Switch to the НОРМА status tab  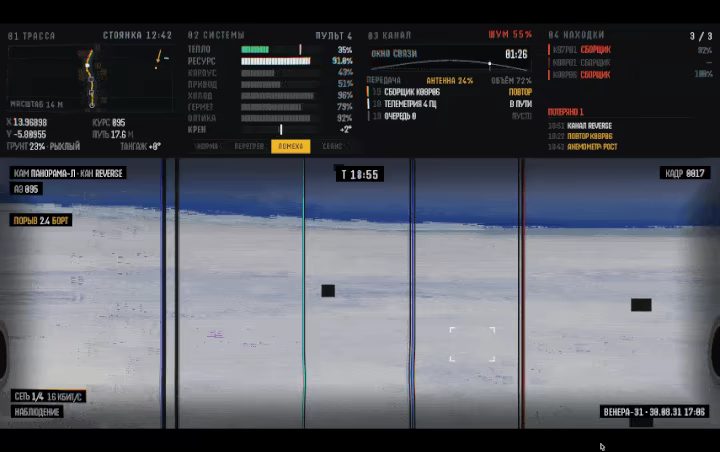tap(207, 146)
